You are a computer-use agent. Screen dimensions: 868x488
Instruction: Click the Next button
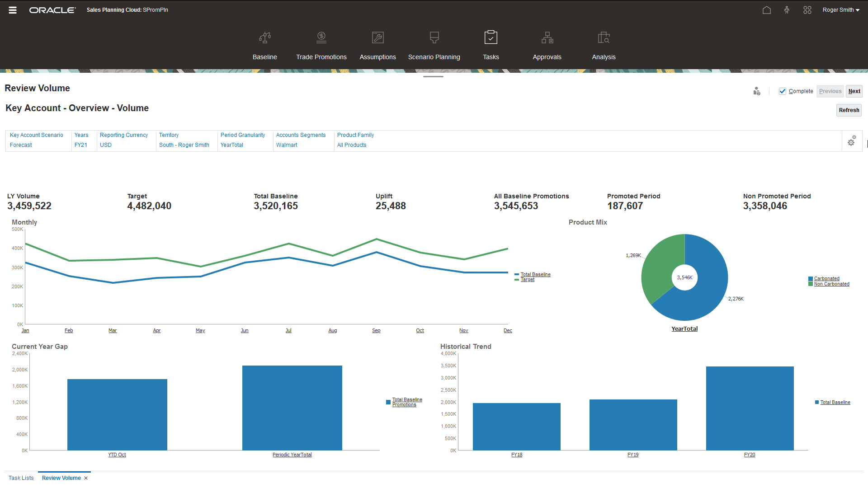click(854, 91)
